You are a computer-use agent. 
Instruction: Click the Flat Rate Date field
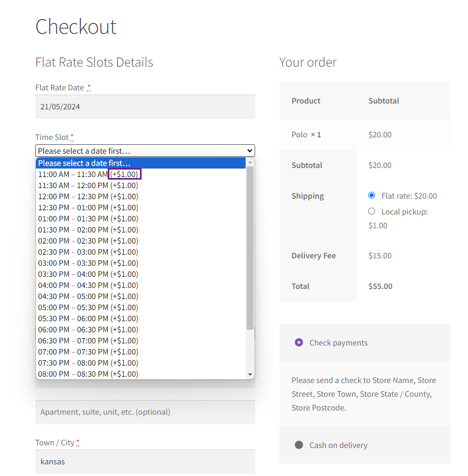point(145,107)
